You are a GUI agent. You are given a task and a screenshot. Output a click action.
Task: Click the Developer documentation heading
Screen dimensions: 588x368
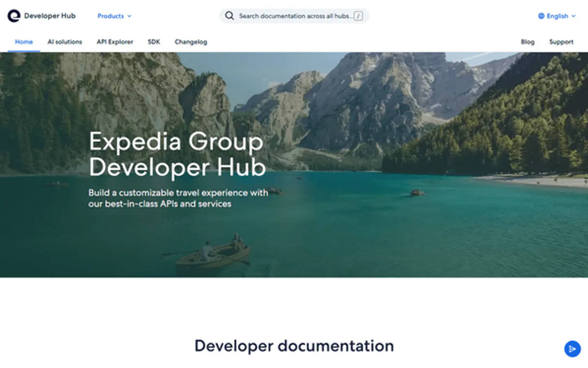(x=294, y=346)
